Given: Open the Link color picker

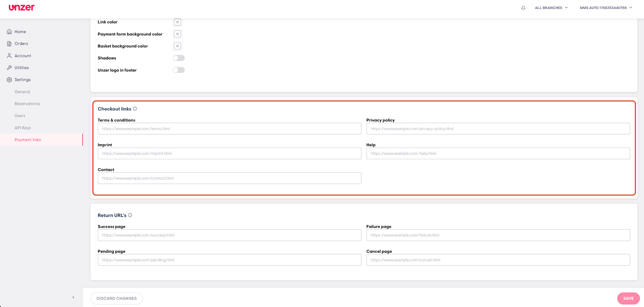Looking at the screenshot, I should click(178, 22).
